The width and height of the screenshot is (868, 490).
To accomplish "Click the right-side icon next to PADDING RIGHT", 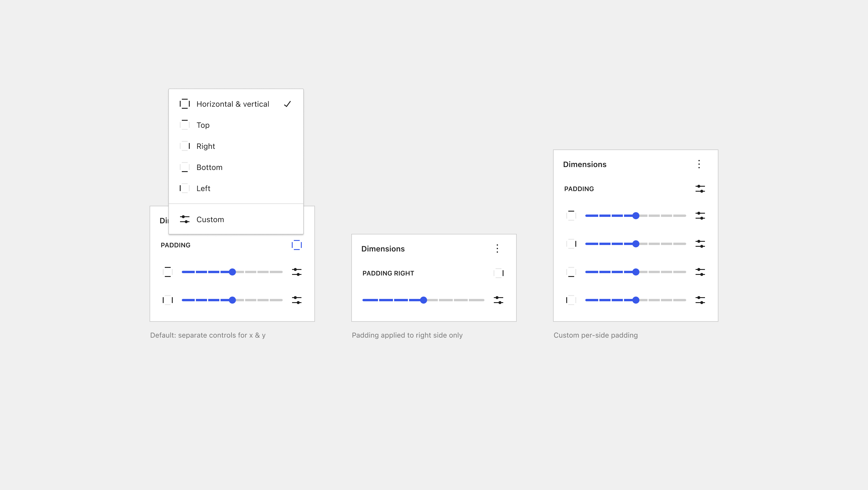I will click(x=499, y=273).
